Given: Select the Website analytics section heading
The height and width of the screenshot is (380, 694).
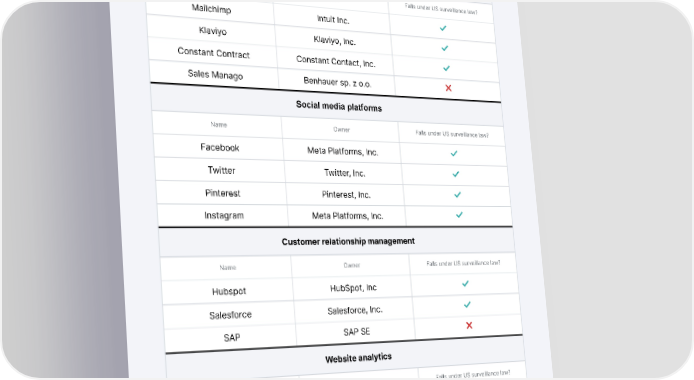Looking at the screenshot, I should tap(359, 358).
